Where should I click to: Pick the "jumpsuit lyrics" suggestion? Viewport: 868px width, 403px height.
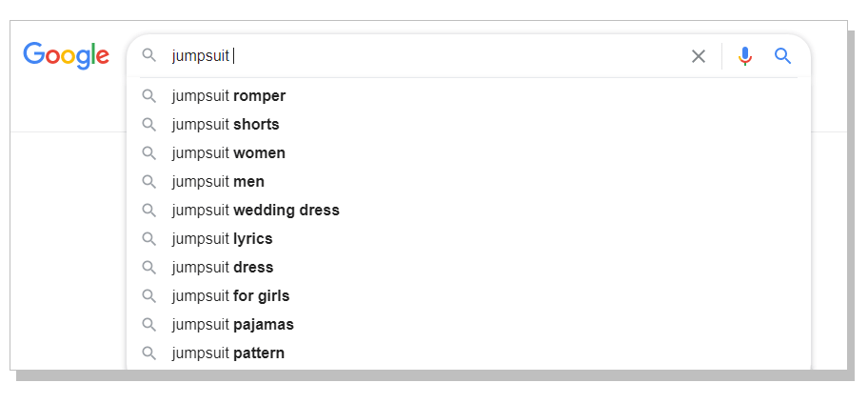click(222, 239)
